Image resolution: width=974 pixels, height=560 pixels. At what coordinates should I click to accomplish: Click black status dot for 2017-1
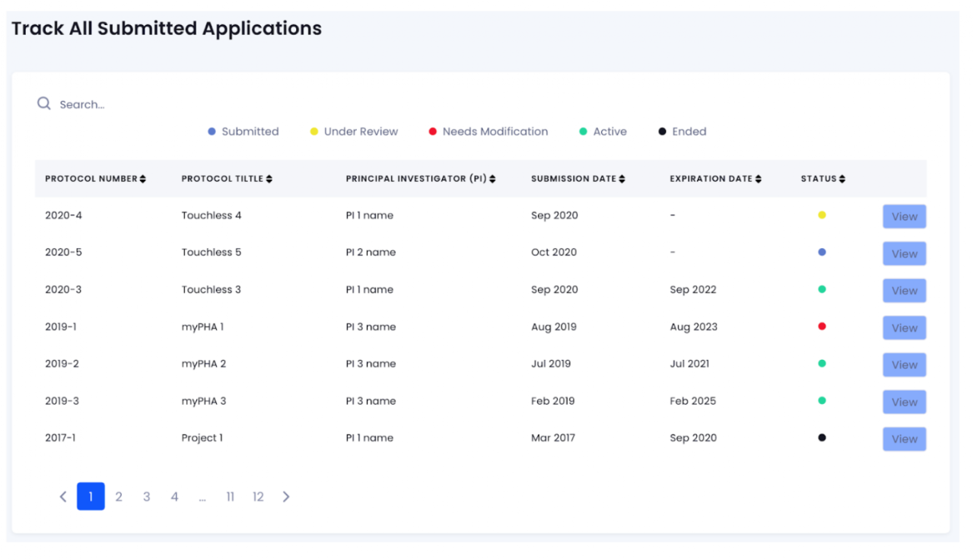click(x=822, y=437)
